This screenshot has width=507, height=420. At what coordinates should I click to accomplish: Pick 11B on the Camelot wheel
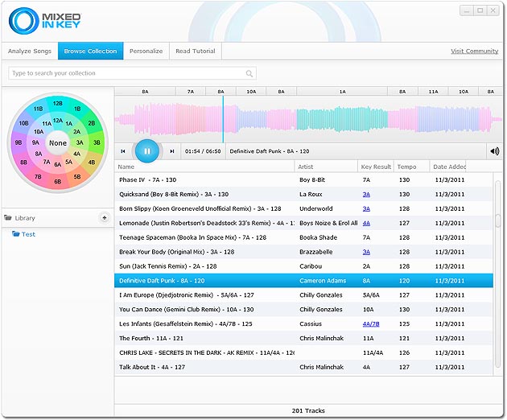tap(38, 109)
